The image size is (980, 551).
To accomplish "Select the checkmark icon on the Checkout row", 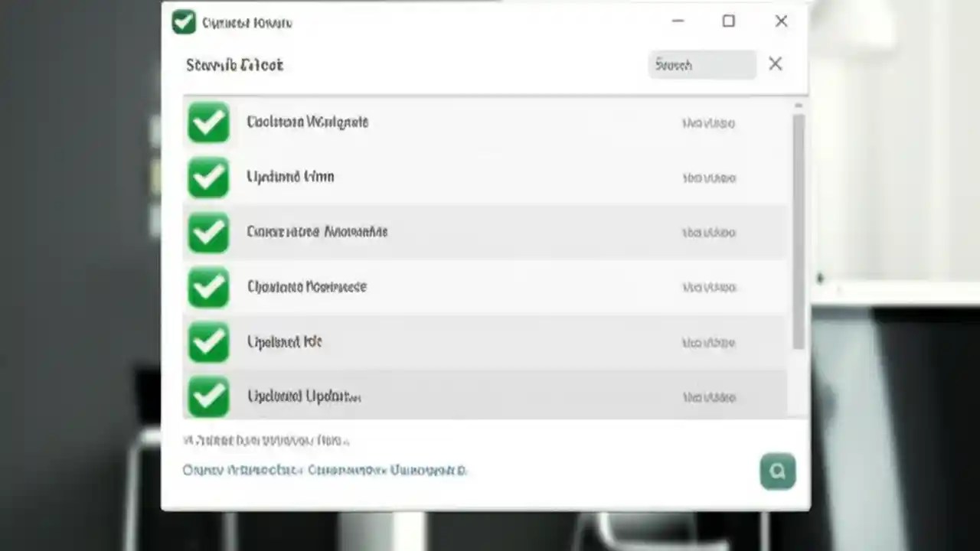I will [208, 287].
